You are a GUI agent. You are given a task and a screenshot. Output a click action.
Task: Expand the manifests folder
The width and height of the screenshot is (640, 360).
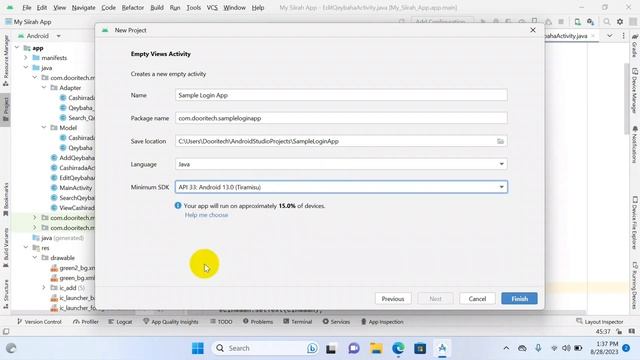pyautogui.click(x=26, y=58)
